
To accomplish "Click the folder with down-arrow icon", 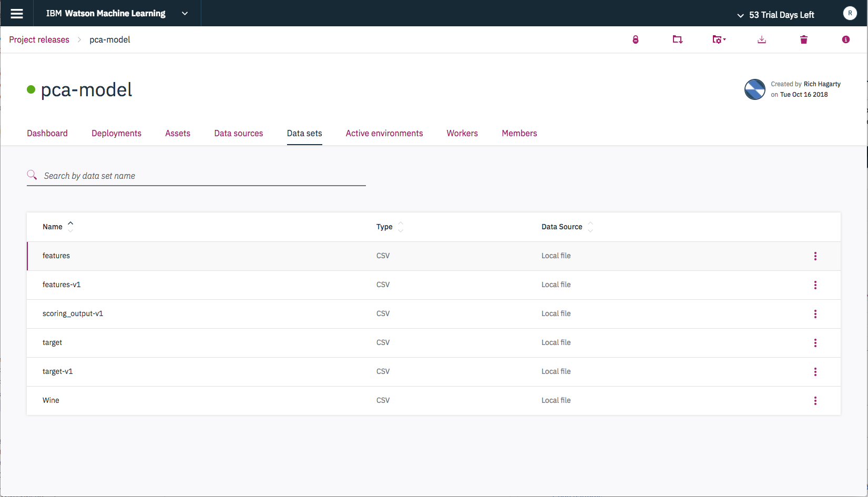I will coord(678,39).
